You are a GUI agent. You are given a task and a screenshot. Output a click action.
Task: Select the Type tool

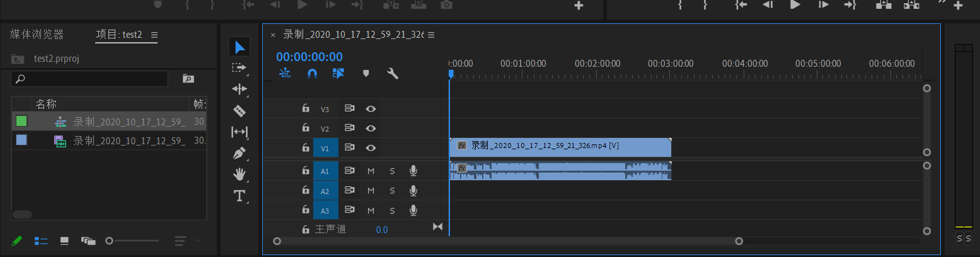pos(239,196)
